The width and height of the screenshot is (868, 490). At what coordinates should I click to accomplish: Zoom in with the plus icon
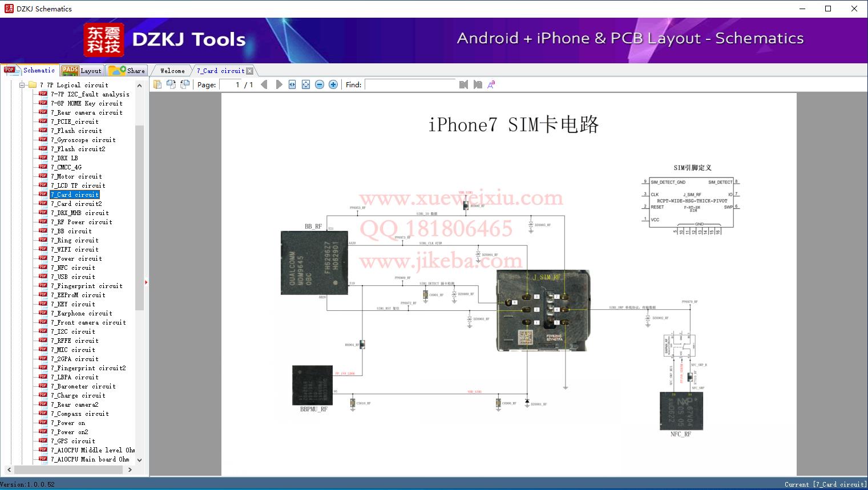pyautogui.click(x=333, y=84)
